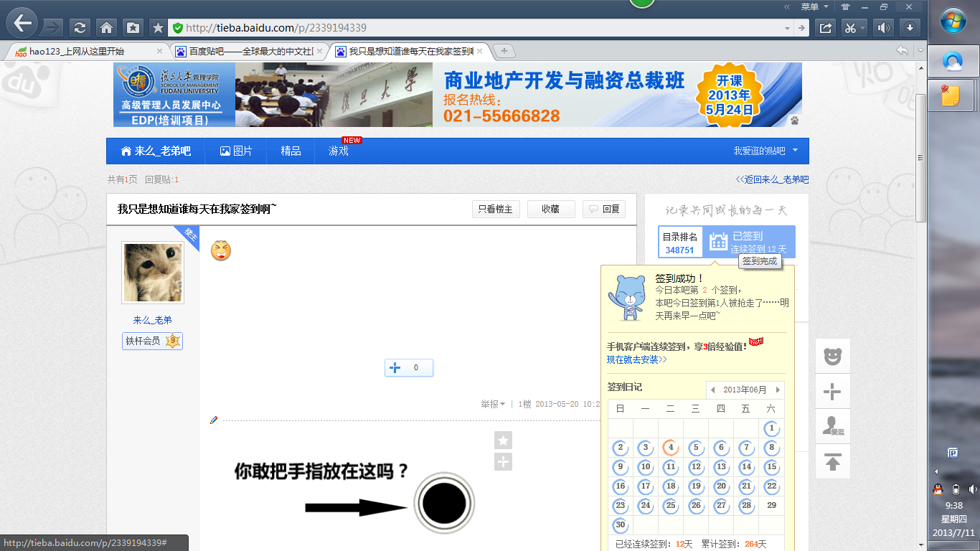Open the 精品 tab in blue navigation
This screenshot has width=980, height=551.
coord(291,151)
